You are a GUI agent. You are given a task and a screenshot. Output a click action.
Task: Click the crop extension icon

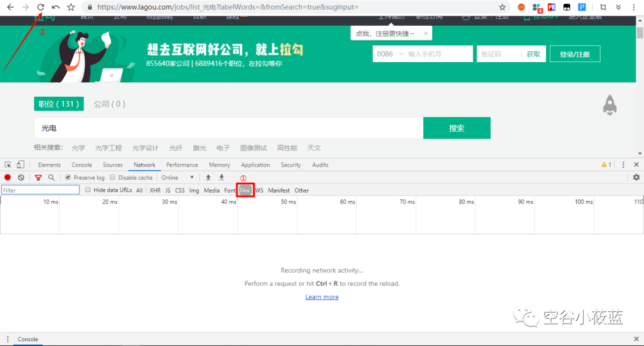pos(603,7)
